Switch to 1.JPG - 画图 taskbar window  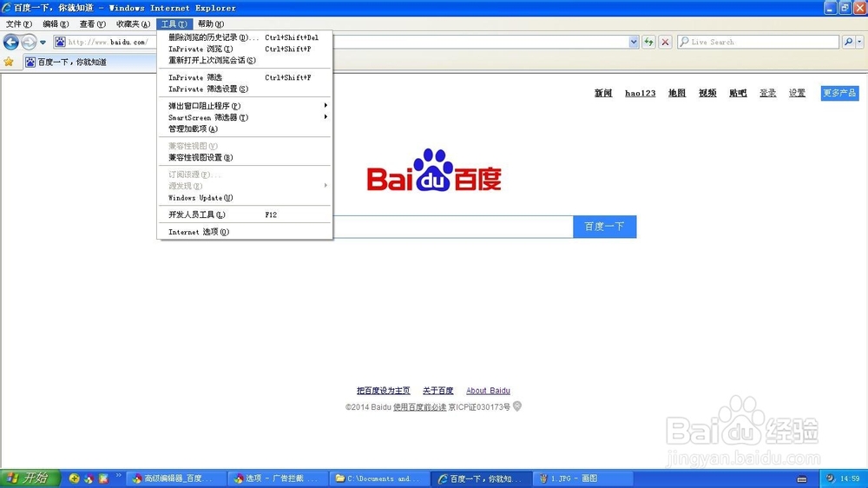pos(583,478)
